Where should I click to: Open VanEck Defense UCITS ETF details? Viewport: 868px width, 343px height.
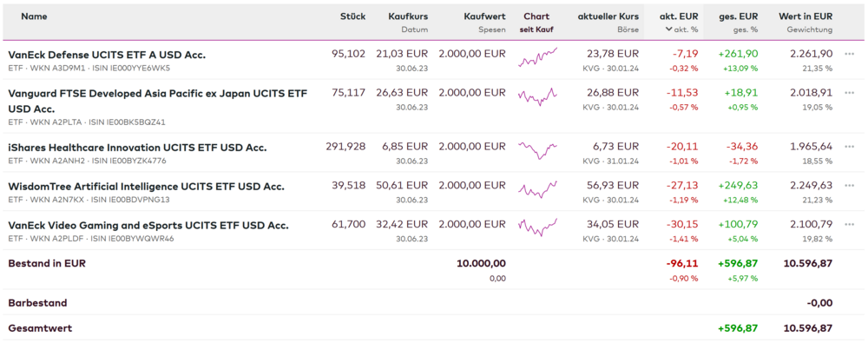coord(107,55)
